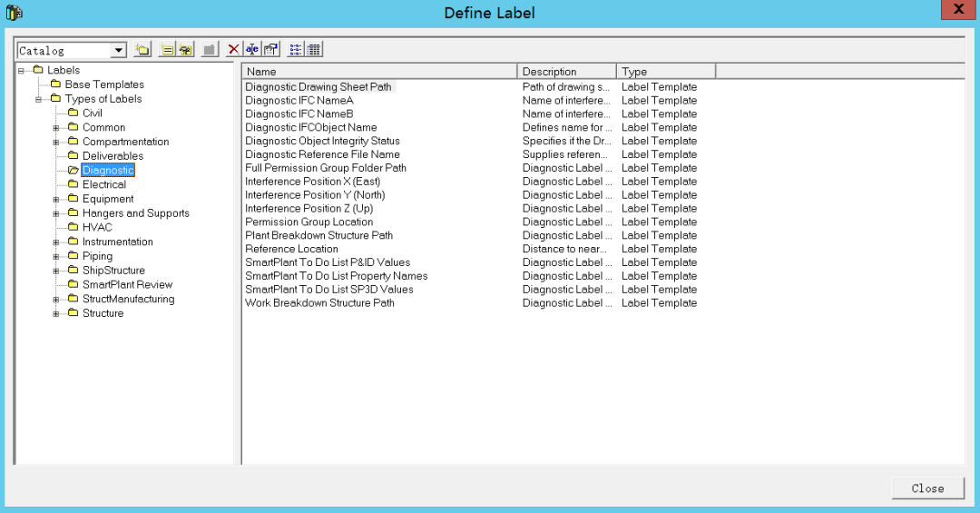The image size is (980, 513).
Task: Select Interference Position Y (North) row
Action: pyautogui.click(x=315, y=195)
